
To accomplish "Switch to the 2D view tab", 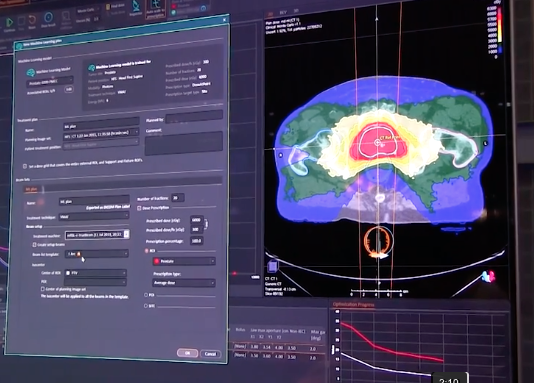I will click(x=271, y=14).
